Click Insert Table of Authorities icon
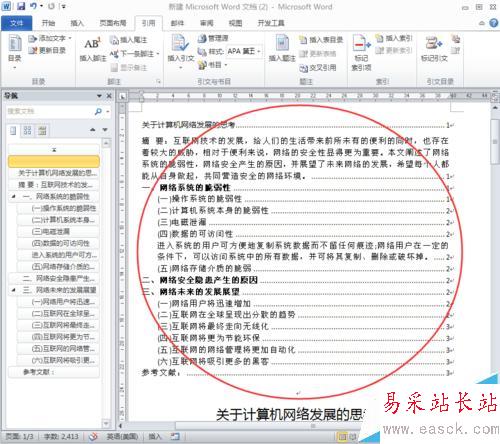 456,39
